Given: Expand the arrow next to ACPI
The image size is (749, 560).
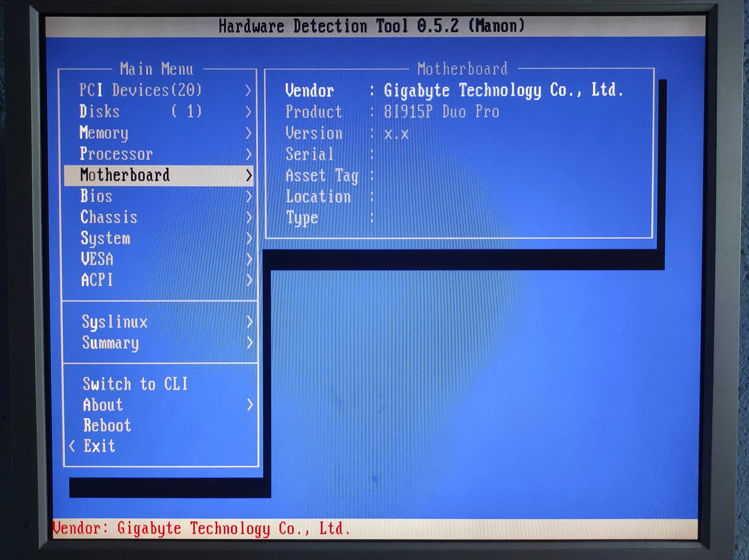Looking at the screenshot, I should tap(249, 280).
